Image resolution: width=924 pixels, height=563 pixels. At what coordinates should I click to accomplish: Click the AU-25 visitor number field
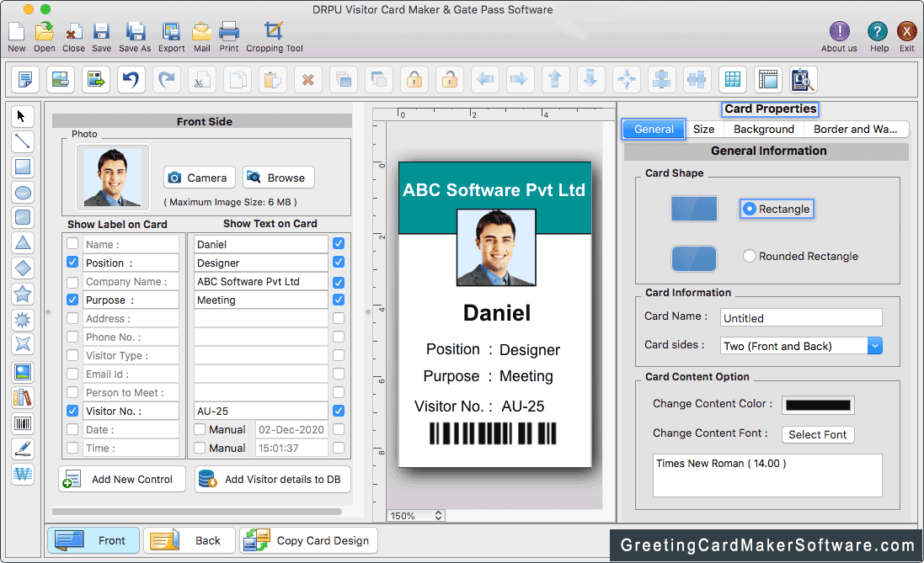point(260,411)
